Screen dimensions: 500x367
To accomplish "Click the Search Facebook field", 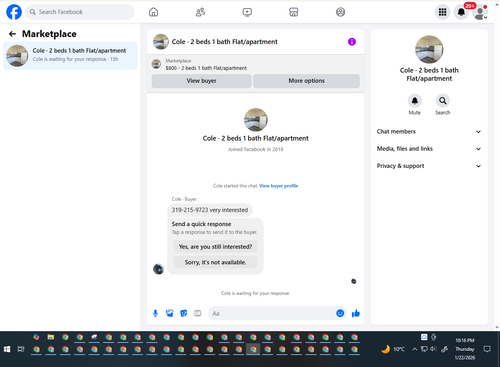I will tap(80, 12).
